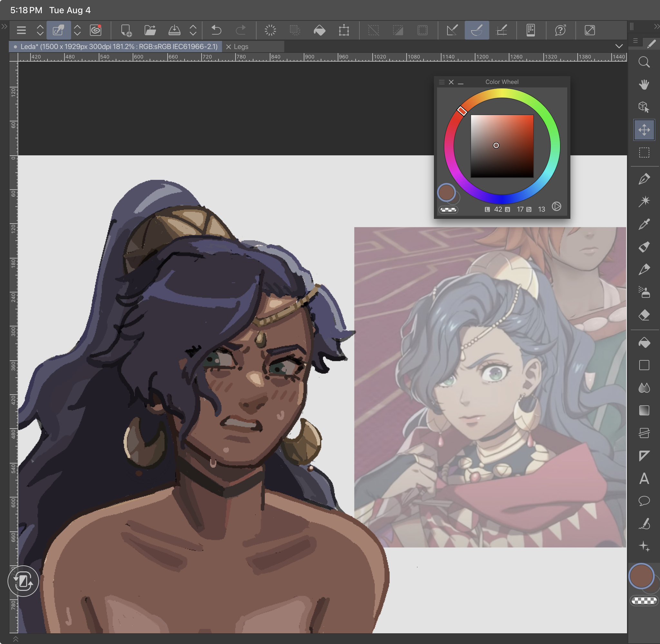
Task: Click the hue ring handle on Color Wheel
Action: pyautogui.click(x=462, y=110)
